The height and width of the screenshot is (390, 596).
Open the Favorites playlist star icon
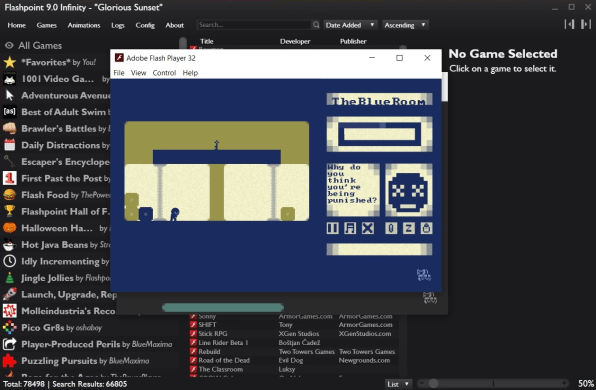coord(10,62)
